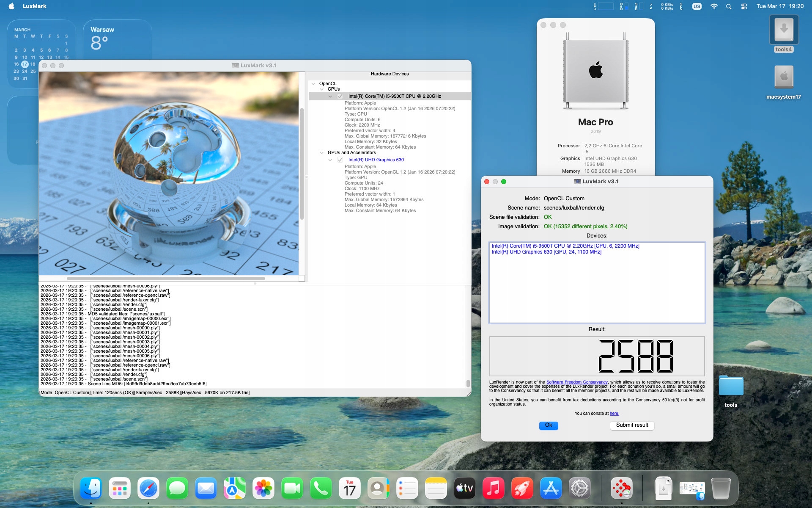Collapse the CPUs tree group
The height and width of the screenshot is (508, 812).
(322, 89)
